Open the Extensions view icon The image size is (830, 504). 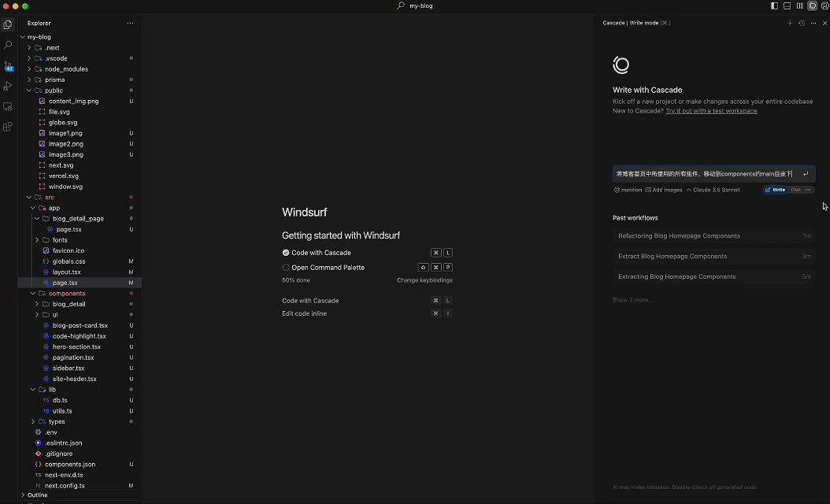coord(7,127)
